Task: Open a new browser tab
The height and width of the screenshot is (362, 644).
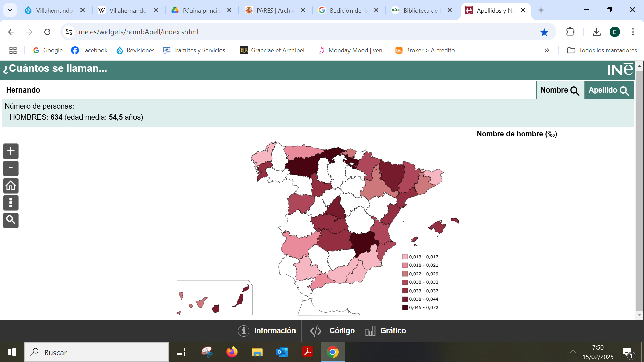Action: (x=541, y=10)
